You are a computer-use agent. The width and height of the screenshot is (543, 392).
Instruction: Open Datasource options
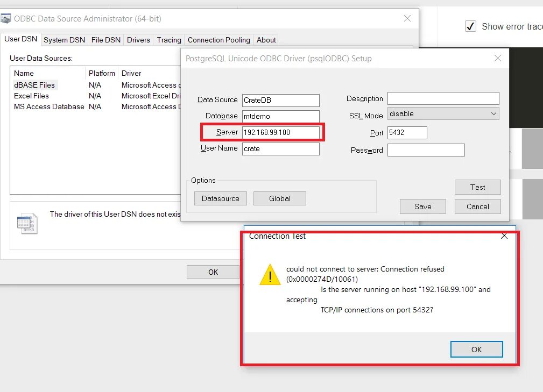click(221, 198)
